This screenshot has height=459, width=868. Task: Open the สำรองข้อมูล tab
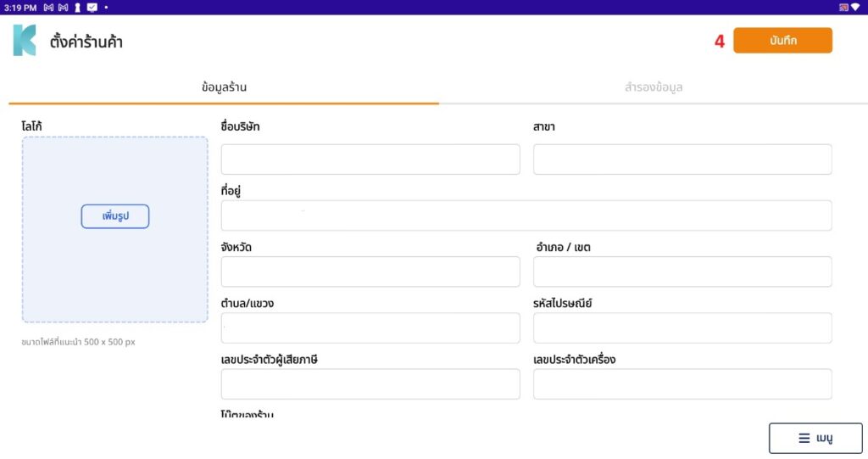[x=653, y=87]
